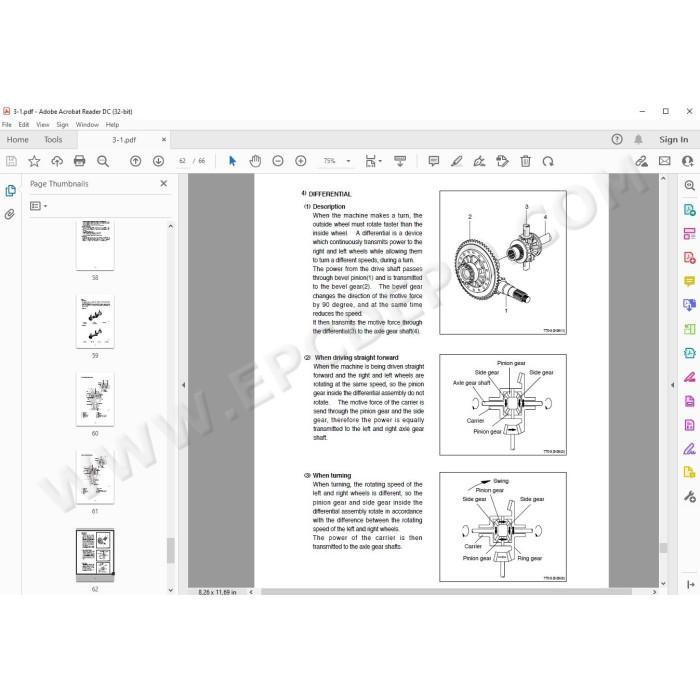The height and width of the screenshot is (700, 700).
Task: Click the Sign In button
Action: [673, 140]
